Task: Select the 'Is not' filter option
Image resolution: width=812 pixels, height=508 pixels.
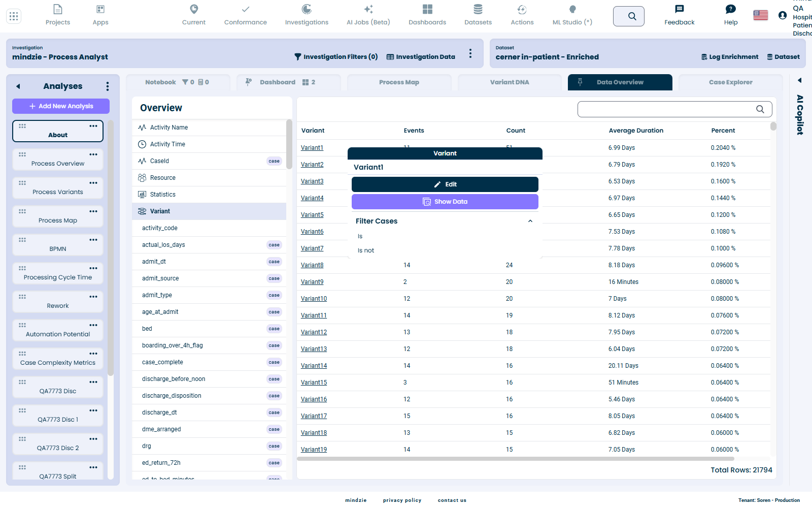Action: tap(366, 250)
